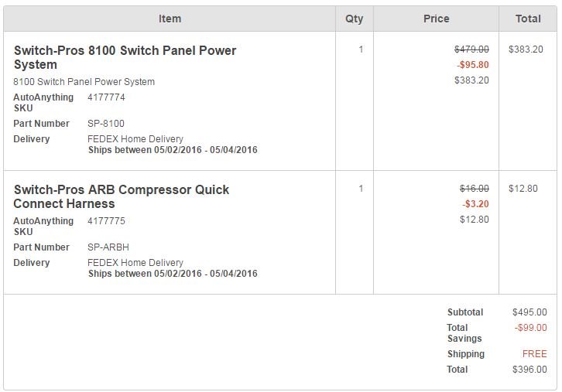
Task: Click the $12.80 line total for harness
Action: (x=523, y=189)
